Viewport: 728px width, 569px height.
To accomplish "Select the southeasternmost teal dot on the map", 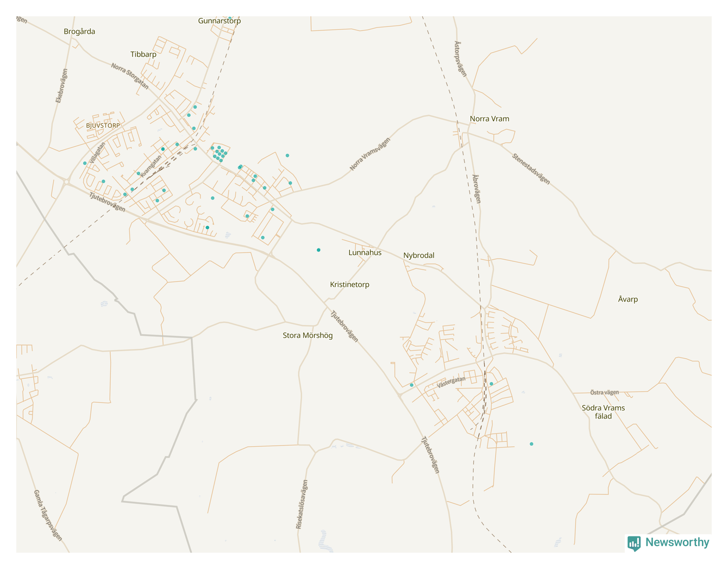I will click(x=531, y=444).
